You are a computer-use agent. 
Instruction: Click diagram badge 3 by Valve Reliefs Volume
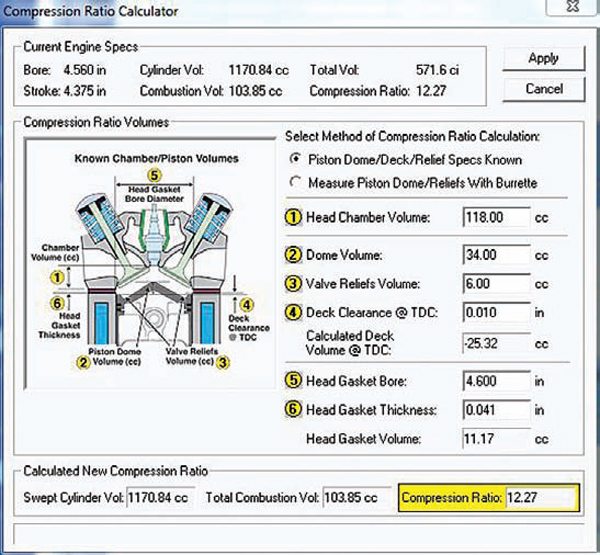click(223, 362)
